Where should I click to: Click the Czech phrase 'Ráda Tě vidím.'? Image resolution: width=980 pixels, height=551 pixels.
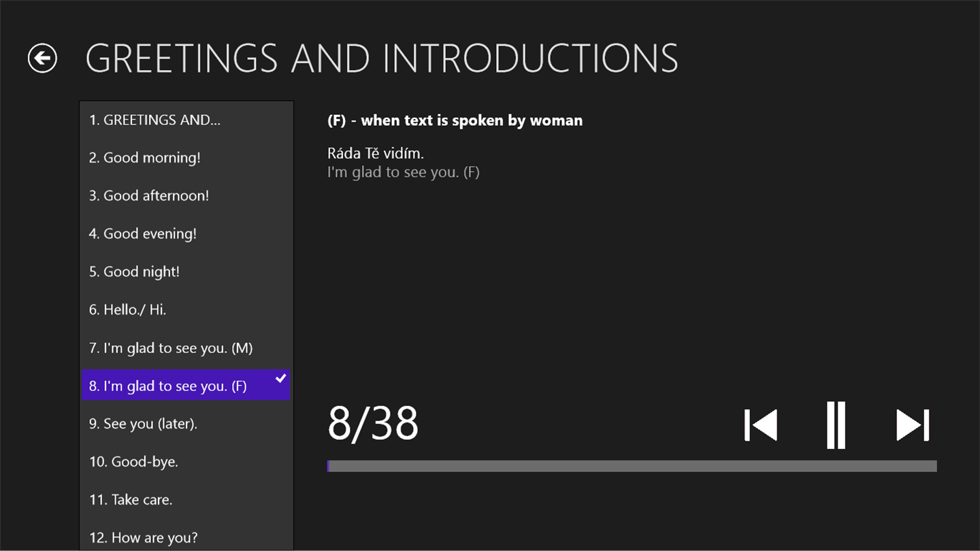376,154
